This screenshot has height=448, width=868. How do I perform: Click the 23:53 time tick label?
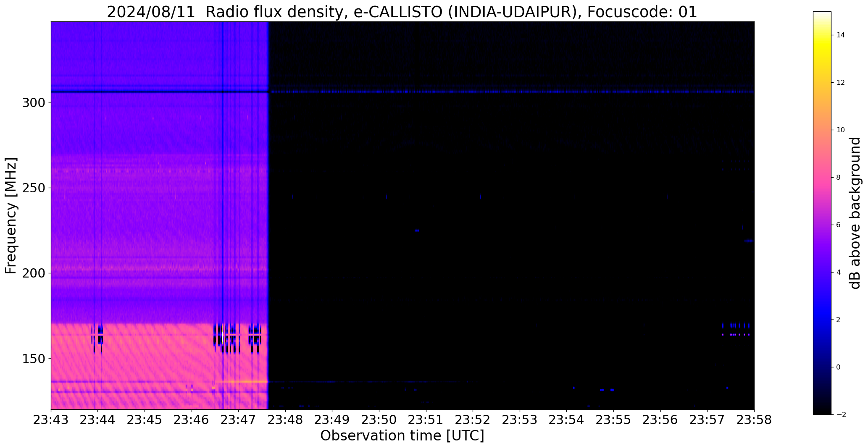(520, 420)
